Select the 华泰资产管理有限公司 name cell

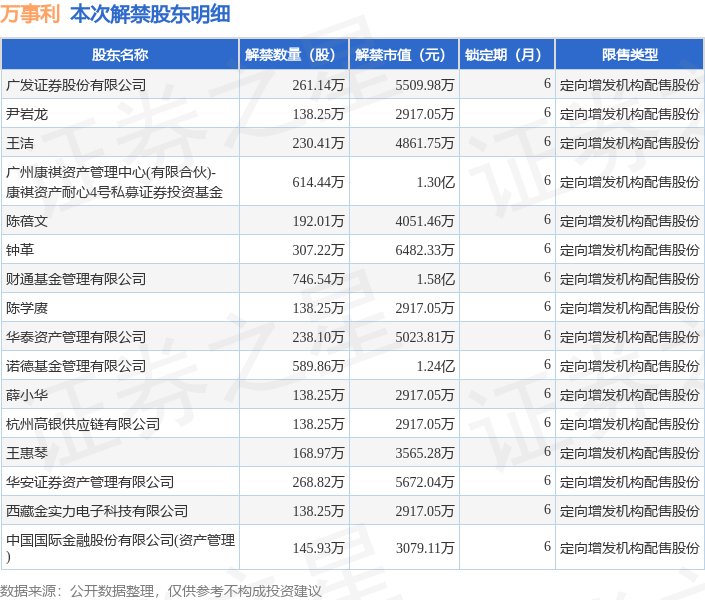click(x=76, y=337)
